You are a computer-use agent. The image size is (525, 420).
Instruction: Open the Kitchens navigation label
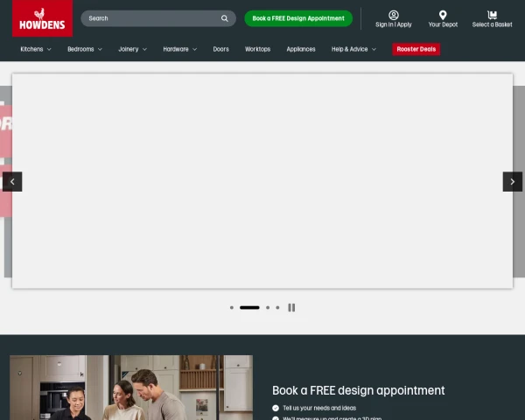point(31,49)
